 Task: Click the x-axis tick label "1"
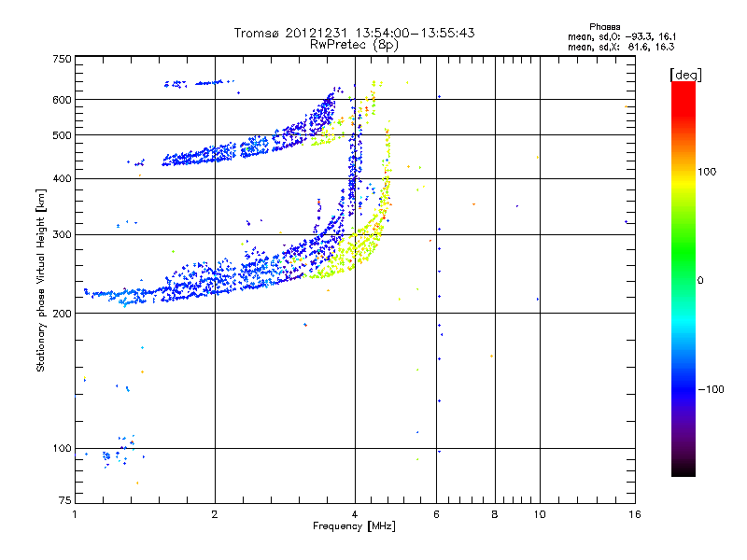[75, 514]
